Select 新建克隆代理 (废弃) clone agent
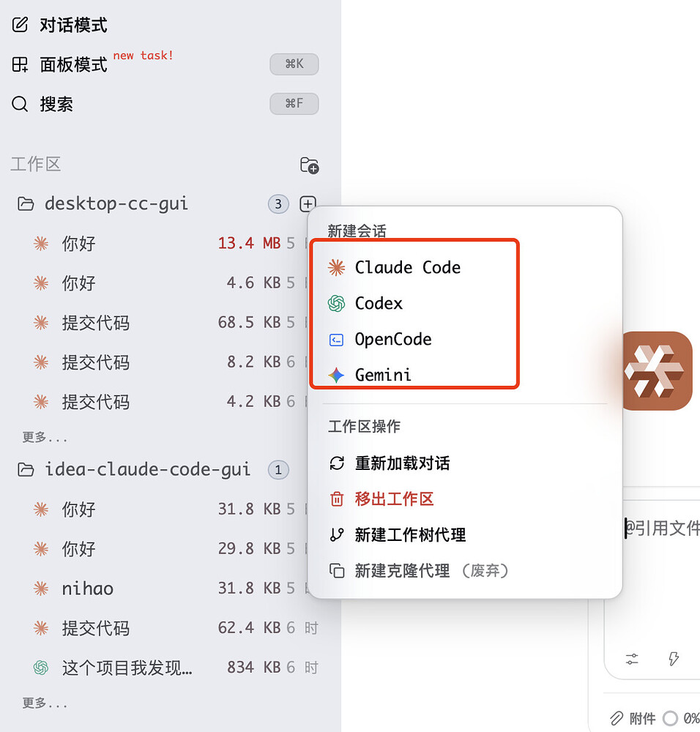Screen dimensions: 700x732 465,570
